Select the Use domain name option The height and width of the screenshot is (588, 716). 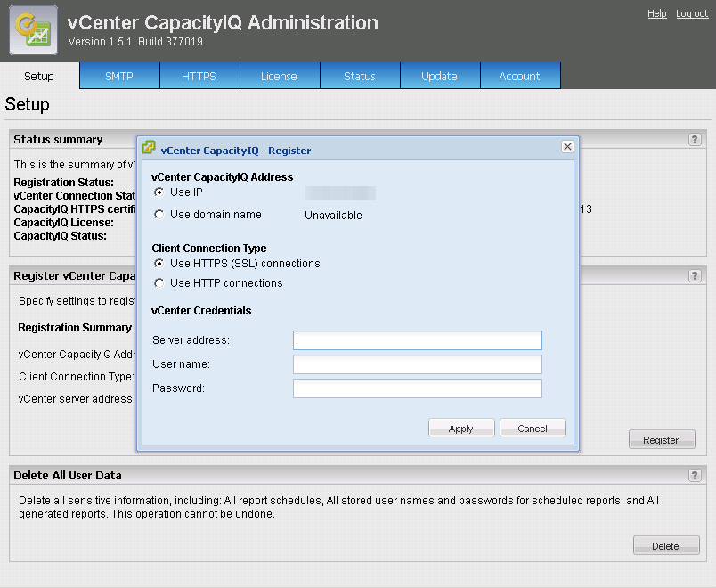(159, 215)
